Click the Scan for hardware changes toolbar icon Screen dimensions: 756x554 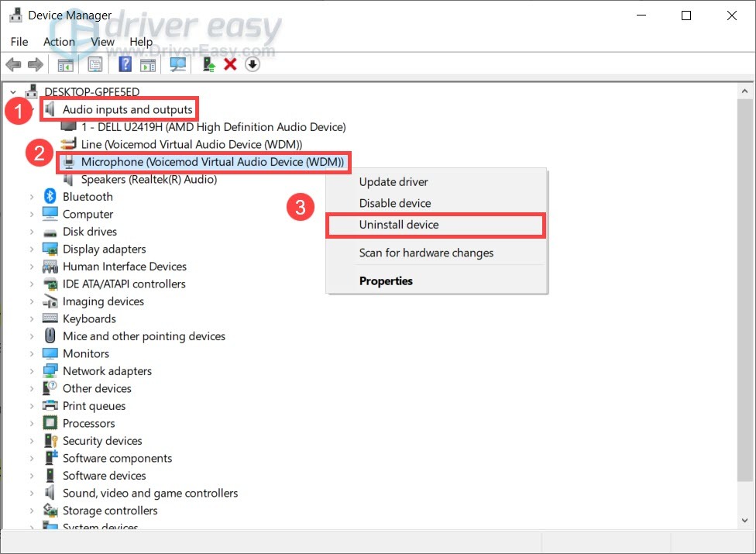(178, 64)
